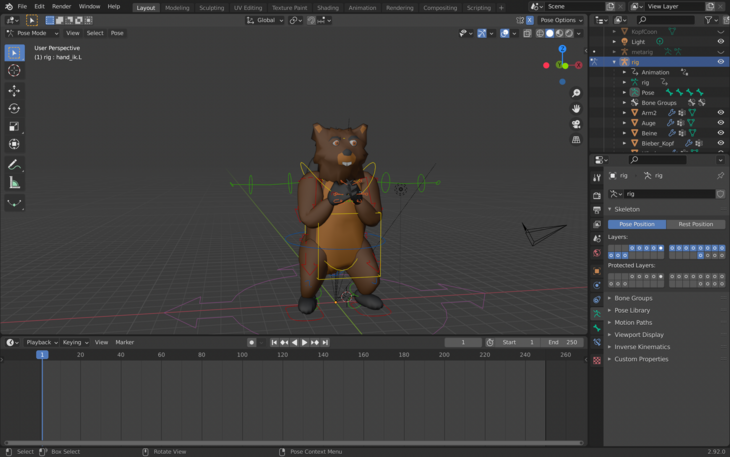The height and width of the screenshot is (457, 730).
Task: Expand the Inverse Kinematics panel
Action: (x=642, y=347)
